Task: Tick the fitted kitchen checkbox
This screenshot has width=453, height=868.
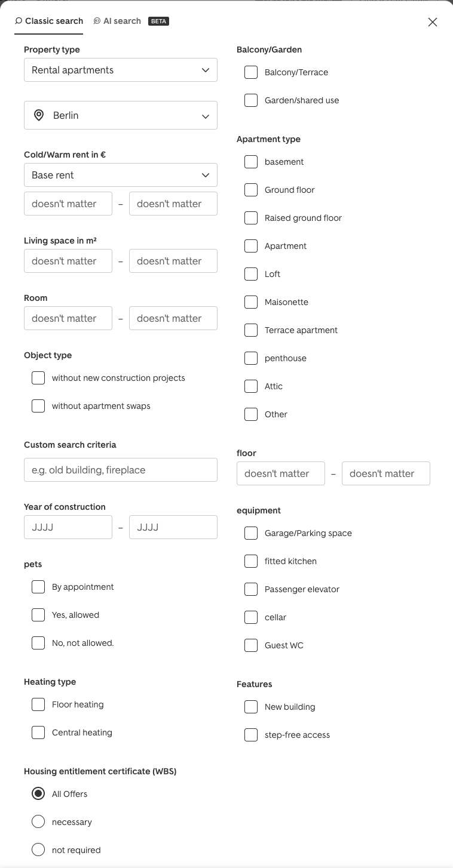Action: [x=251, y=561]
